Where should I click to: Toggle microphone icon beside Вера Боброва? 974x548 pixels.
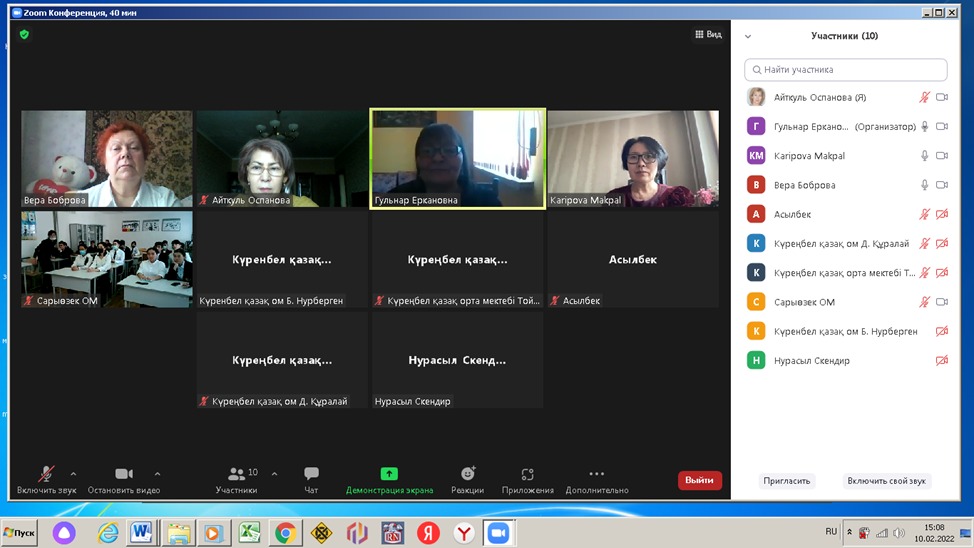[925, 185]
